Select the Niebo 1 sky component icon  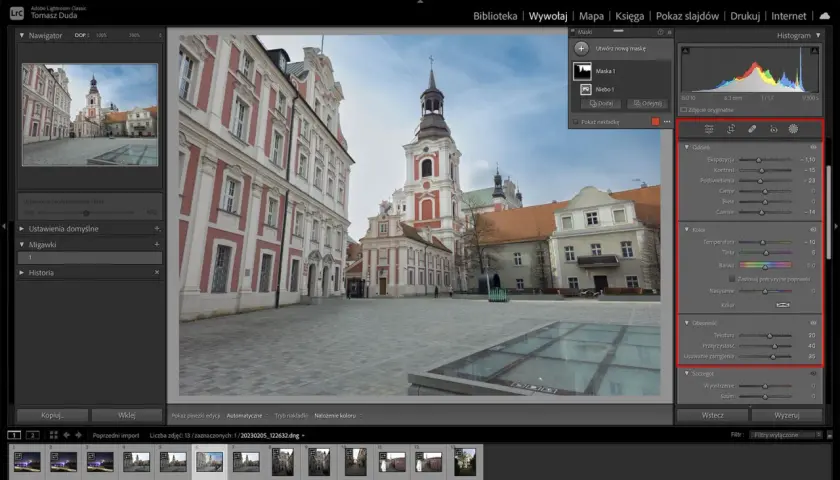(586, 89)
